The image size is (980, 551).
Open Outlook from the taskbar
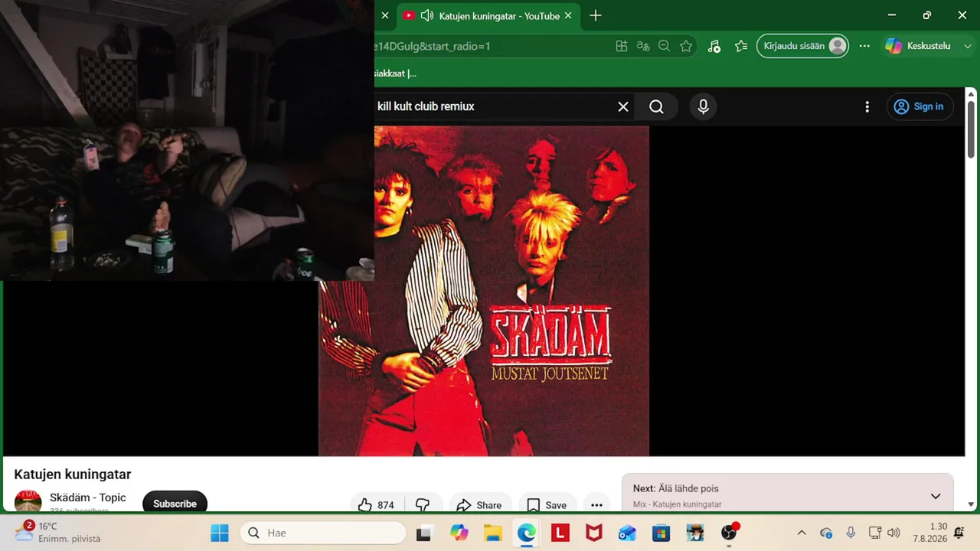tap(627, 533)
